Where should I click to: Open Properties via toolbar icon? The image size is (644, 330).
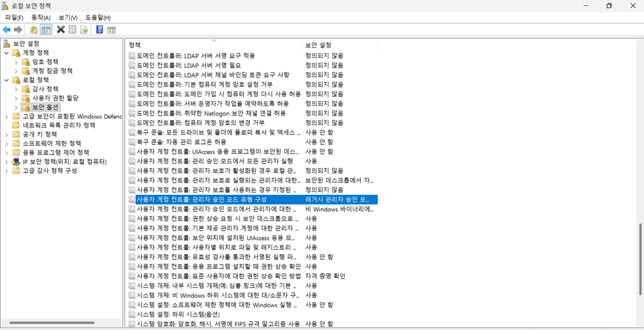pyautogui.click(x=73, y=30)
